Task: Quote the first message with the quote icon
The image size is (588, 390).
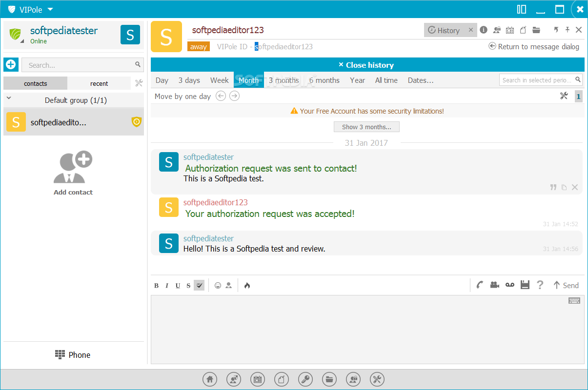Action: click(553, 187)
